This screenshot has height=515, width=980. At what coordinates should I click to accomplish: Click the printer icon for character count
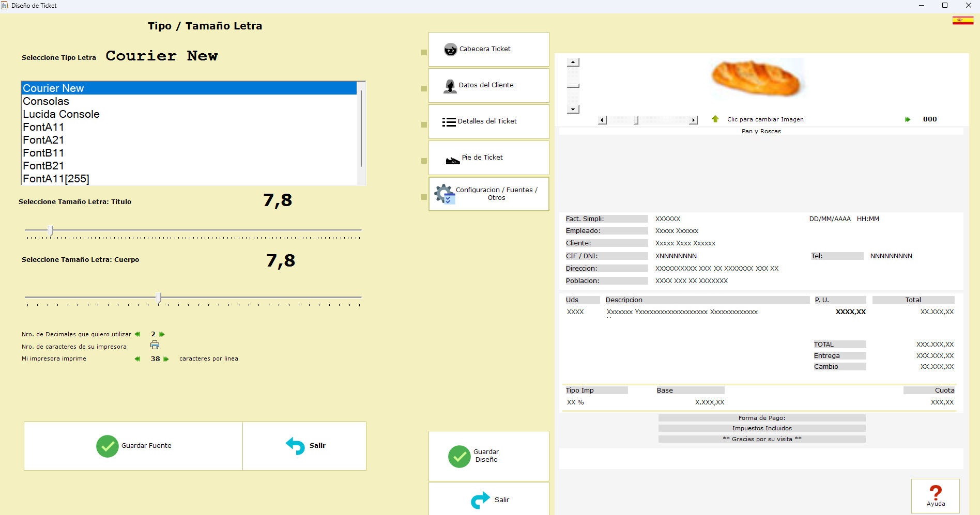[x=155, y=345]
